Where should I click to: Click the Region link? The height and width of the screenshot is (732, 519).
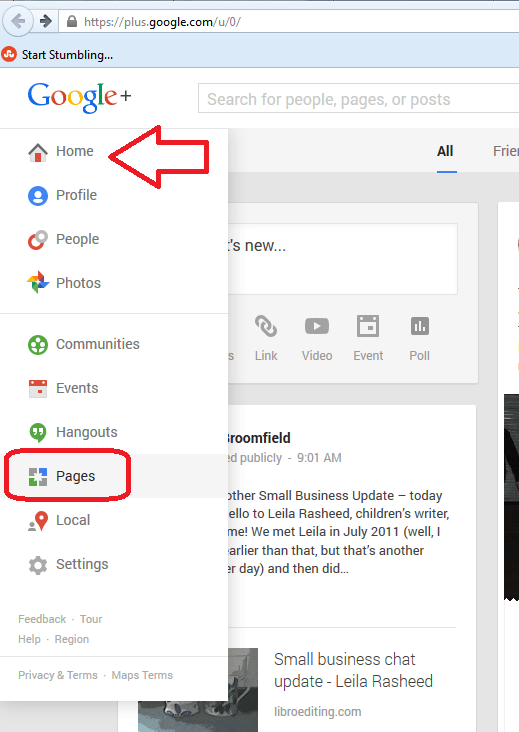tap(71, 639)
